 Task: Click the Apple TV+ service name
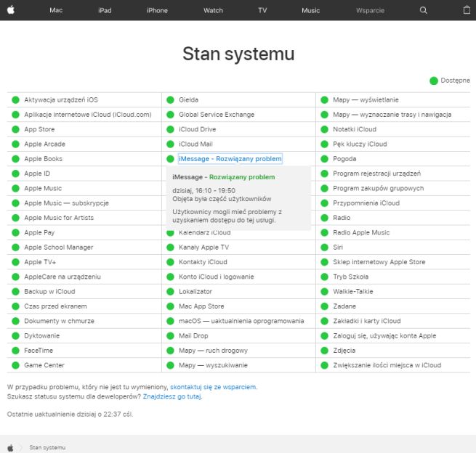point(40,262)
